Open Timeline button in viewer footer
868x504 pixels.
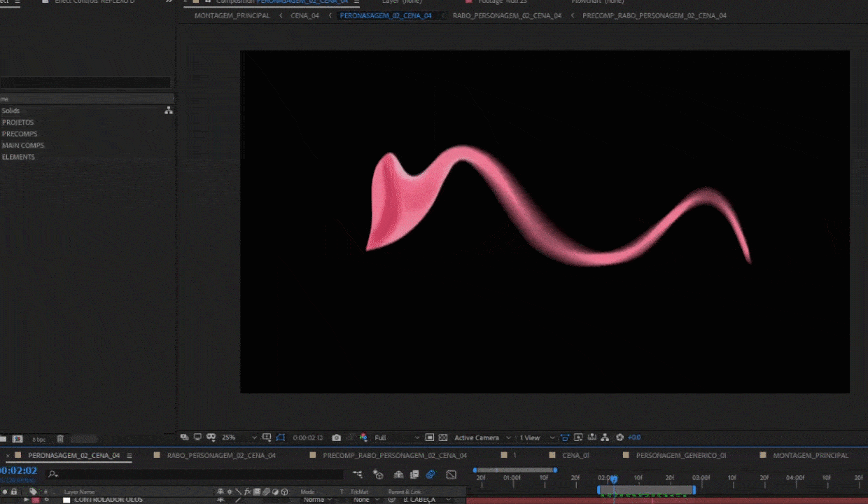592,437
